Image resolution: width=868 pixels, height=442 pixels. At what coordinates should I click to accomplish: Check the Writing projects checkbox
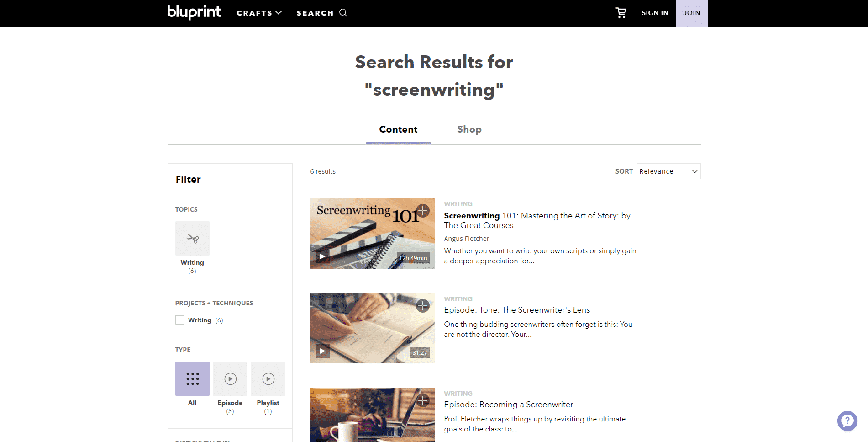click(x=180, y=320)
